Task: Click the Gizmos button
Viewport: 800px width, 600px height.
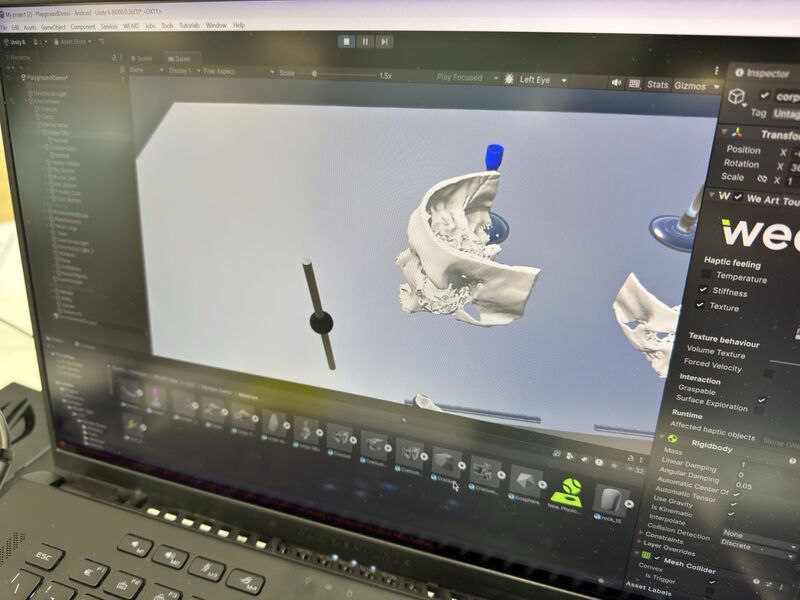Action: [x=691, y=86]
